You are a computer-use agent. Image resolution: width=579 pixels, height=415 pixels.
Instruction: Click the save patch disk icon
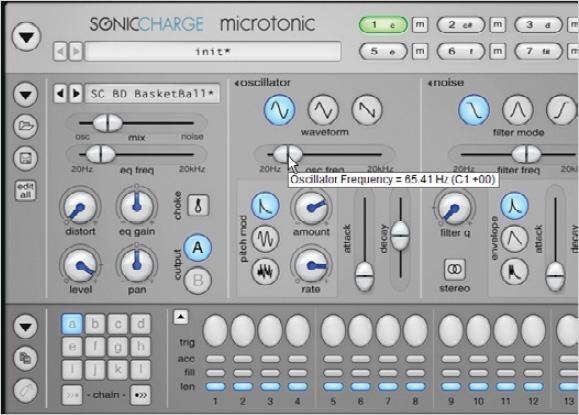click(x=25, y=159)
